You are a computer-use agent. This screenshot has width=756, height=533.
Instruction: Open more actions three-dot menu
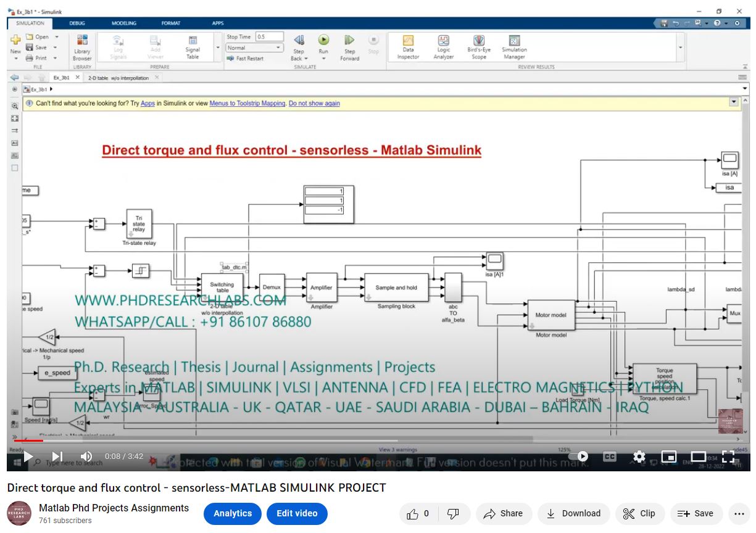(x=739, y=513)
